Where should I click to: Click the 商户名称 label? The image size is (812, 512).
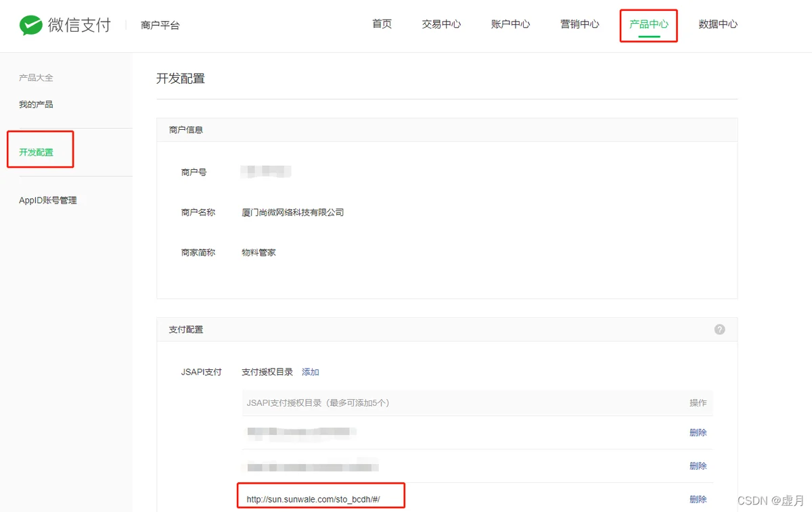tap(198, 212)
